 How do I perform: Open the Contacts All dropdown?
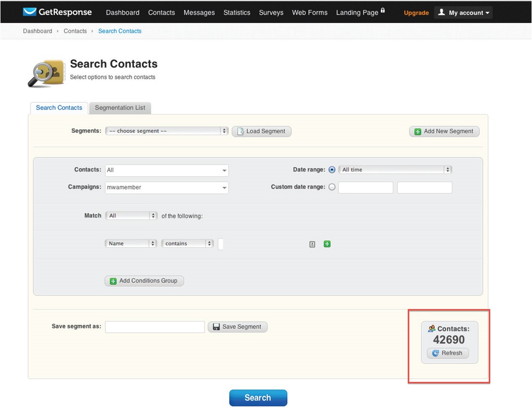[x=167, y=170]
